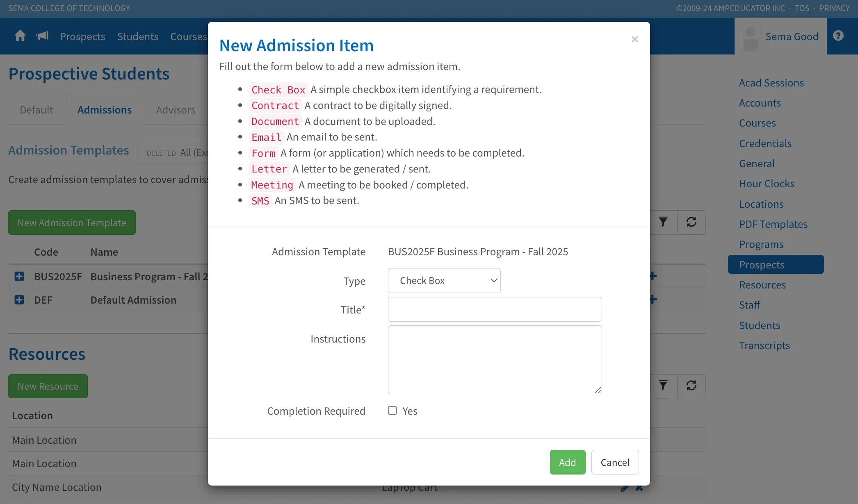
Task: Open the PDF Templates sidebar link
Action: point(773,224)
